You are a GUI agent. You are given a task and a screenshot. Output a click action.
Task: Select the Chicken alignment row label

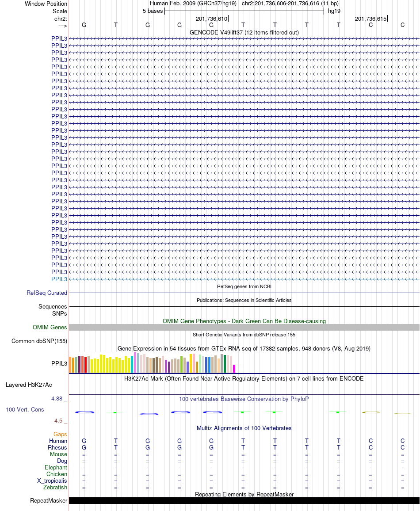click(57, 474)
